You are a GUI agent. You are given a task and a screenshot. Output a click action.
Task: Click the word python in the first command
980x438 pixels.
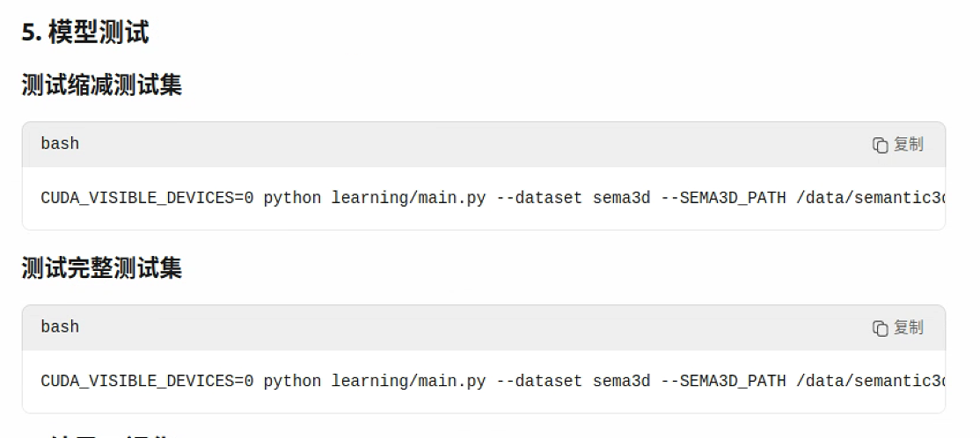tap(292, 198)
